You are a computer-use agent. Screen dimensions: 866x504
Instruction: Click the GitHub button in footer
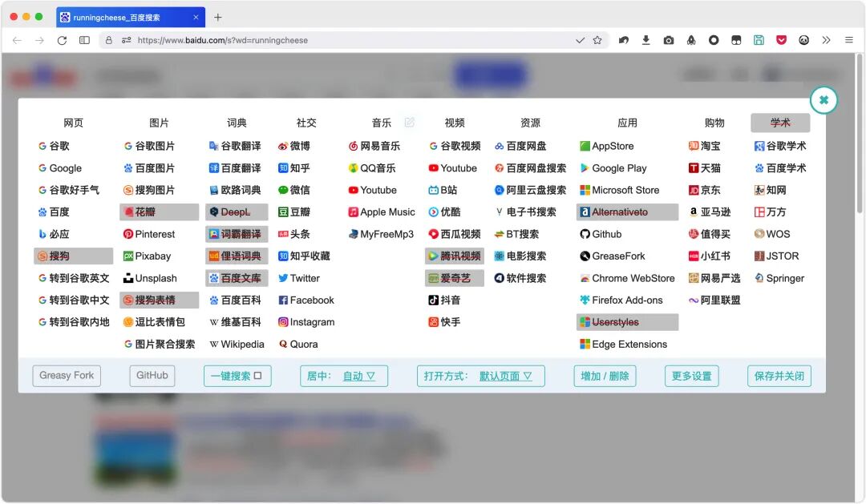coord(152,376)
